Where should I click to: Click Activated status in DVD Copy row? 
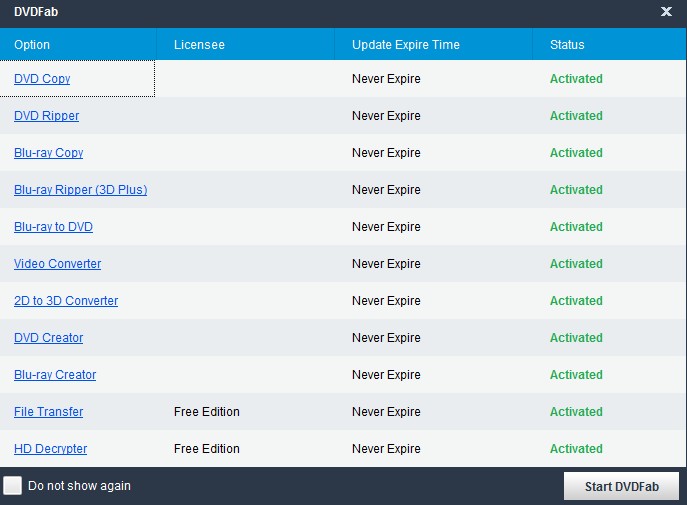click(x=576, y=79)
